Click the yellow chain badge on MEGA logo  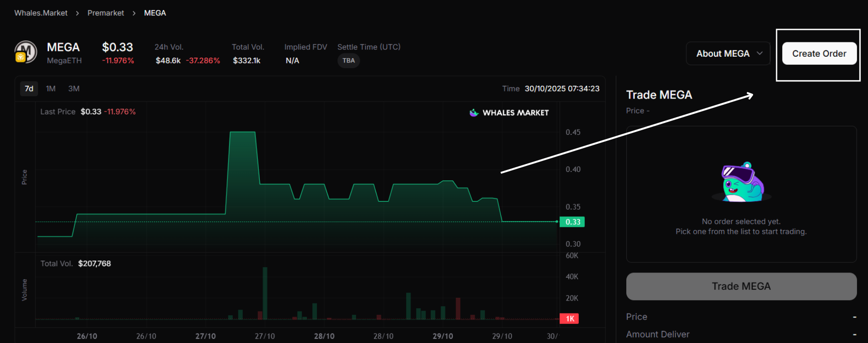(x=20, y=58)
